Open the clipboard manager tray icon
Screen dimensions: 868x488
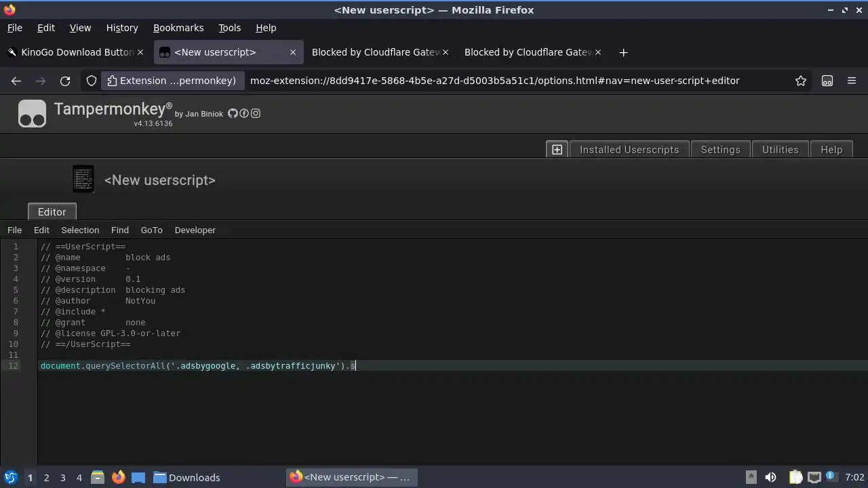[x=795, y=477]
